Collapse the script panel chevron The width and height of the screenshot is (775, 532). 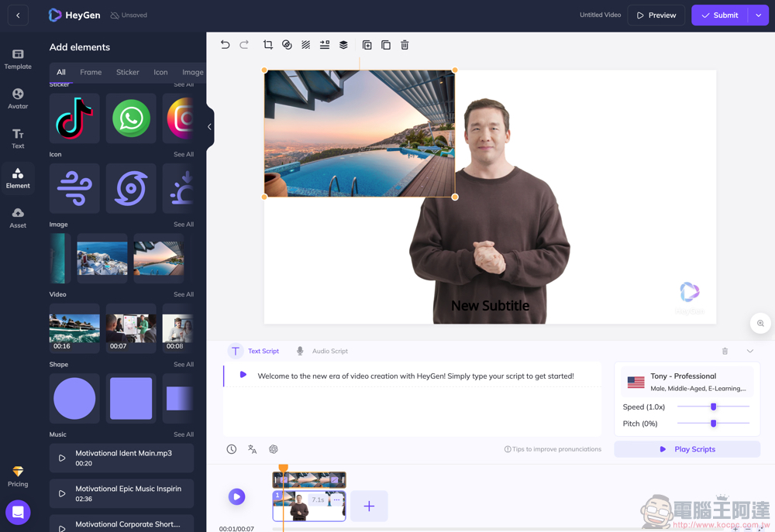pyautogui.click(x=749, y=352)
